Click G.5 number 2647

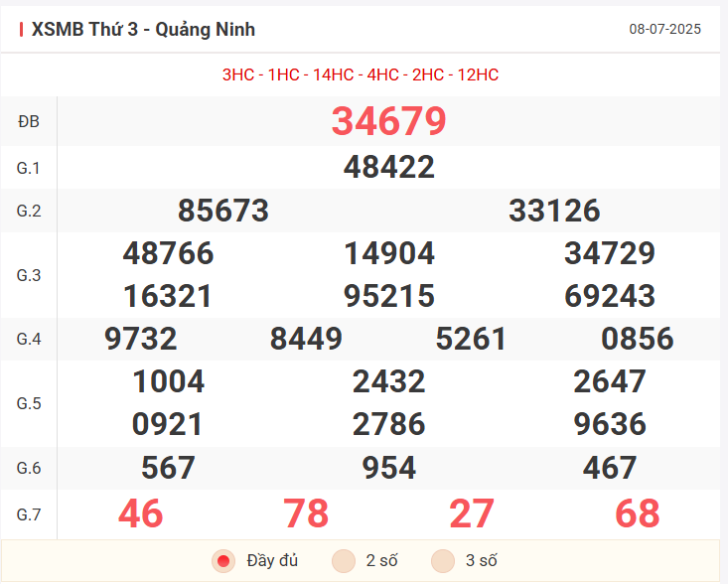[610, 381]
